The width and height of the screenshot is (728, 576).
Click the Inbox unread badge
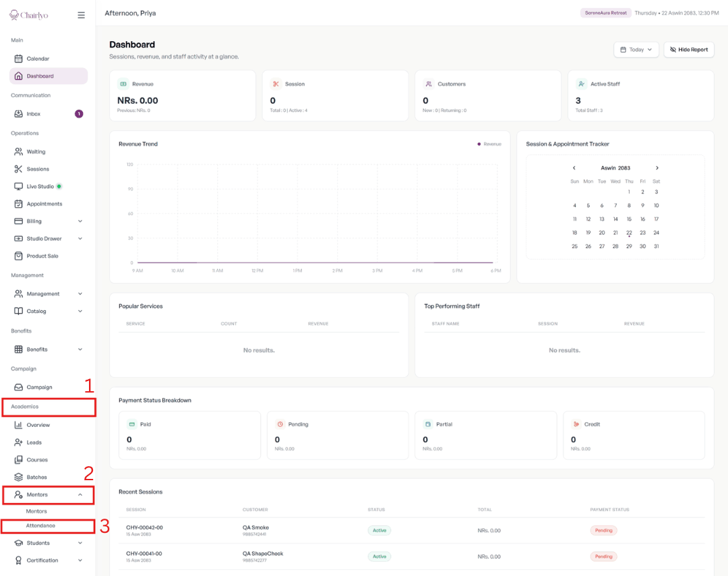(x=79, y=114)
